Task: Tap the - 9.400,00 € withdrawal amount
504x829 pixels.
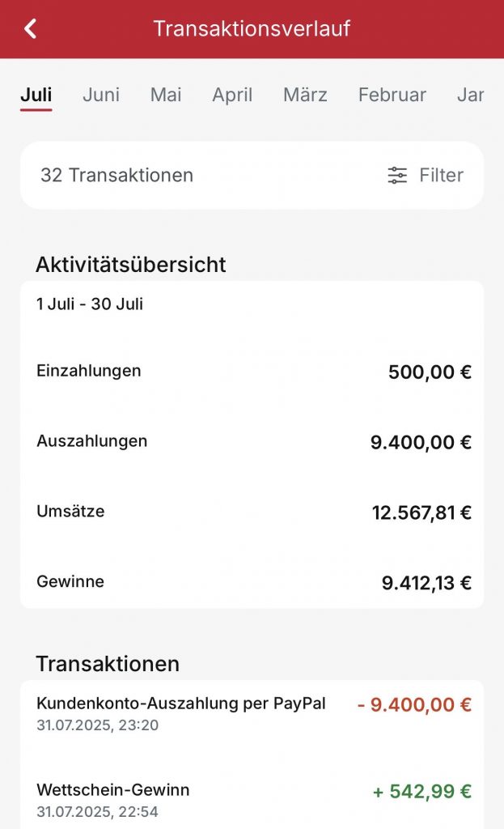Action: [x=414, y=705]
